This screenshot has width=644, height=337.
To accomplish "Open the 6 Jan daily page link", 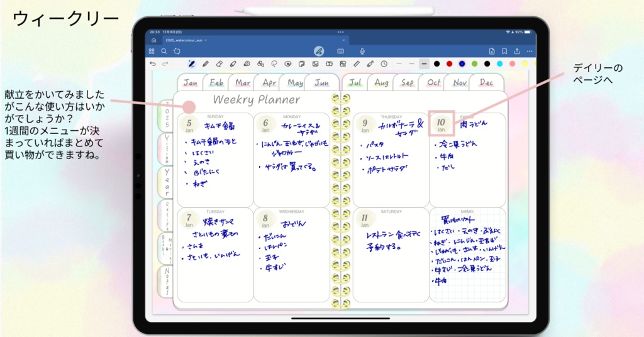I will coord(265,124).
